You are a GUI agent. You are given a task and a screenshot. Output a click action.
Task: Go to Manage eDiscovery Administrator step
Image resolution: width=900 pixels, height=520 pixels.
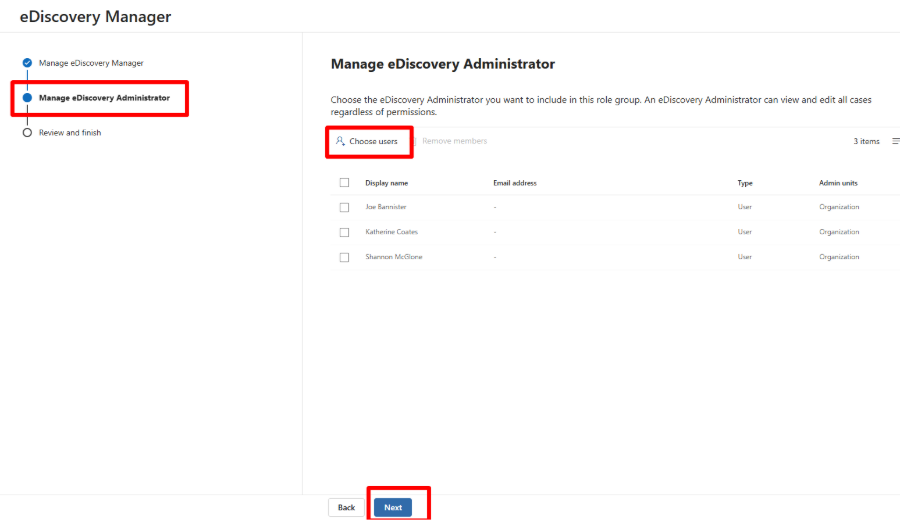104,98
